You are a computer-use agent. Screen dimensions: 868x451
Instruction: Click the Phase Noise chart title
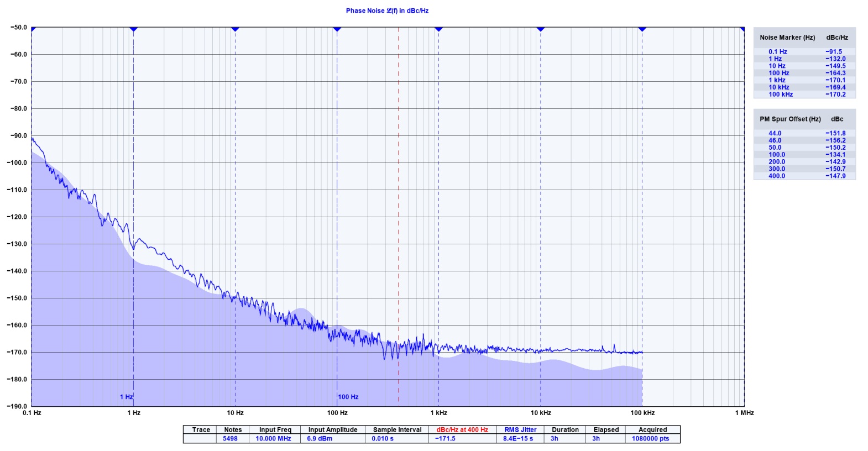pos(387,11)
